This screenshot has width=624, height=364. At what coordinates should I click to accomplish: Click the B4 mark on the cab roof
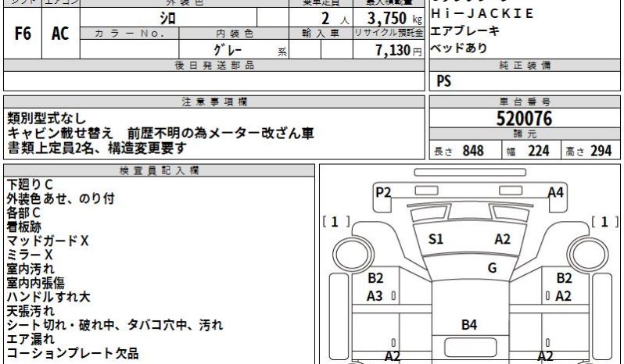coord(469,325)
